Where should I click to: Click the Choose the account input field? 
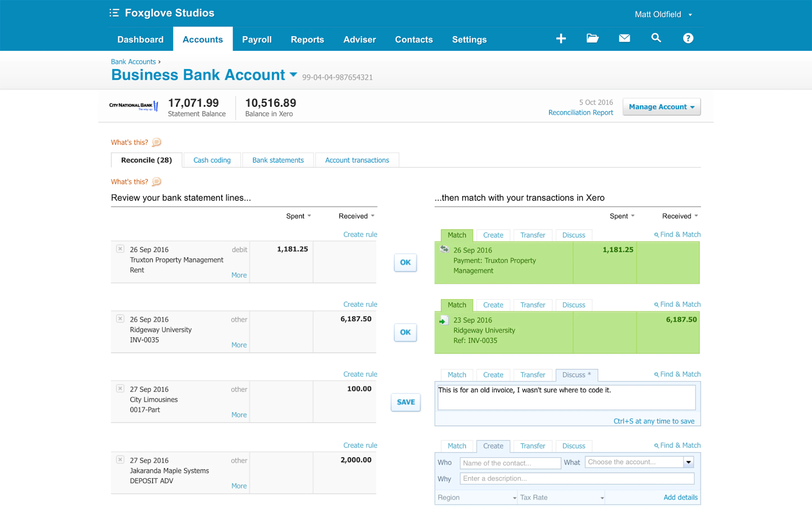[x=634, y=462]
